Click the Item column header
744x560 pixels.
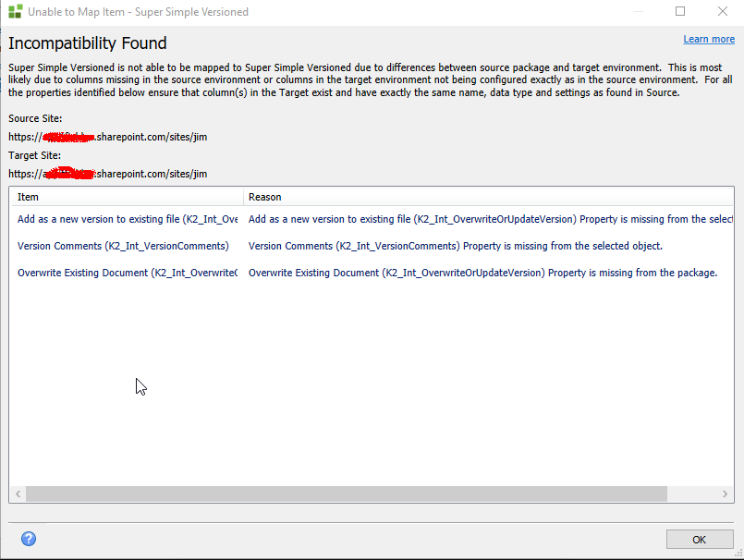click(128, 197)
